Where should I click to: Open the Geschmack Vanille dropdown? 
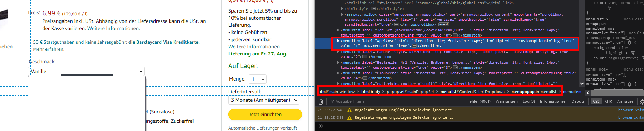[x=86, y=71]
